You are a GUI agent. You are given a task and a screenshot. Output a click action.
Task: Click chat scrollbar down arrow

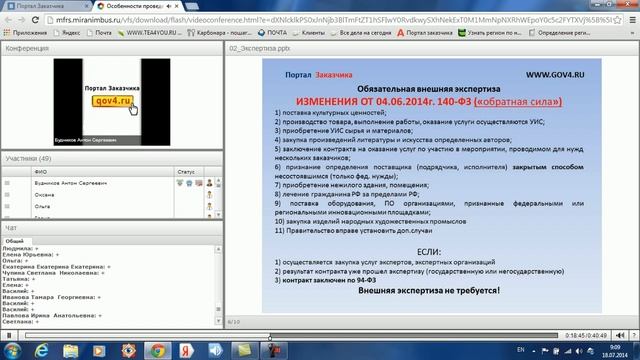(218, 321)
